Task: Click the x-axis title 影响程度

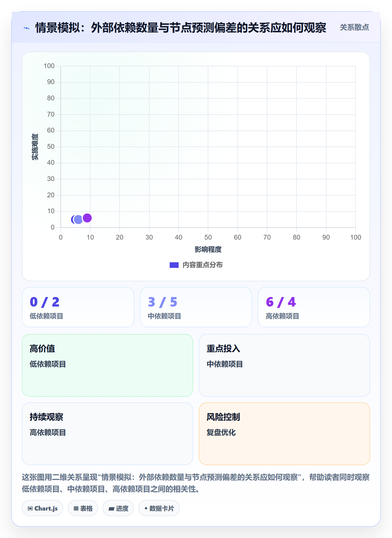Action: [208, 249]
